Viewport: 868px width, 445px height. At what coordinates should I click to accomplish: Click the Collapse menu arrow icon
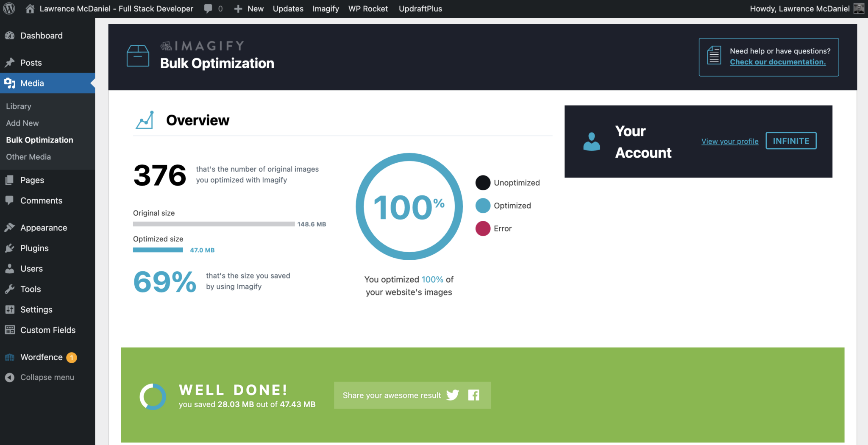[x=10, y=377]
